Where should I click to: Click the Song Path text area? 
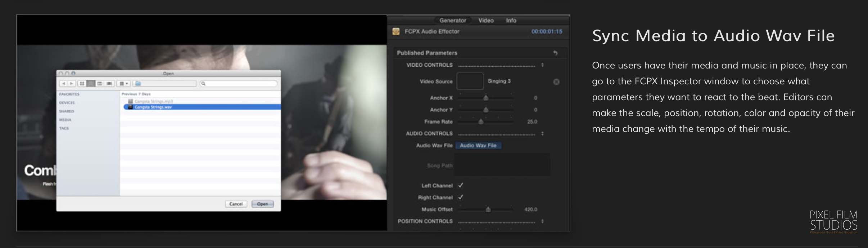pos(502,164)
